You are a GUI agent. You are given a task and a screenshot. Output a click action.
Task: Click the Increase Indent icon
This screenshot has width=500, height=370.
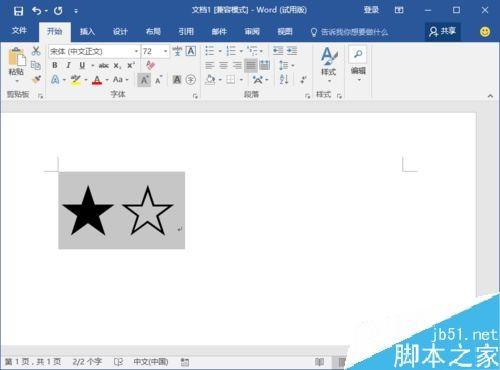pyautogui.click(x=292, y=51)
